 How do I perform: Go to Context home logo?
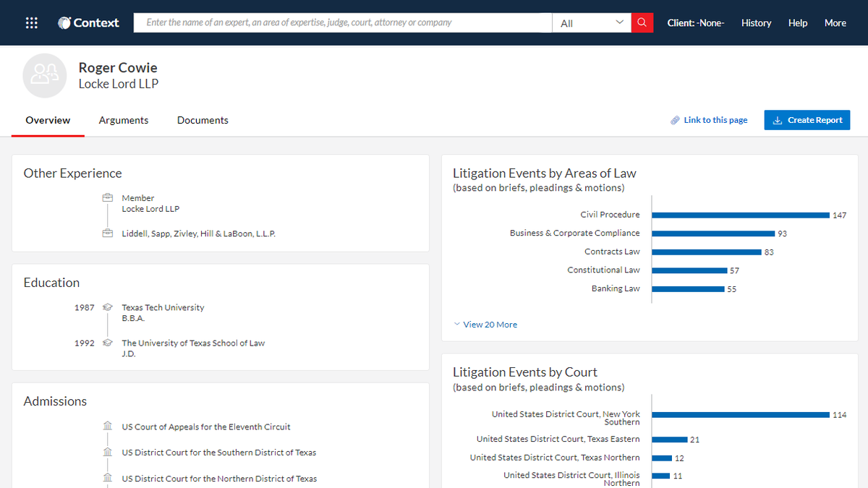pos(88,22)
